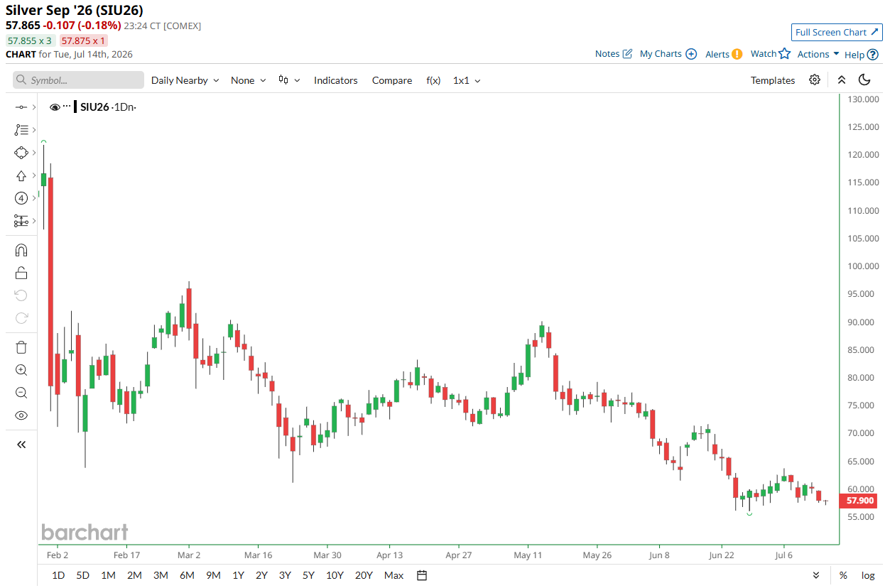The height and width of the screenshot is (588, 890).
Task: Collapse the left drawing toolbar
Action: click(x=21, y=445)
